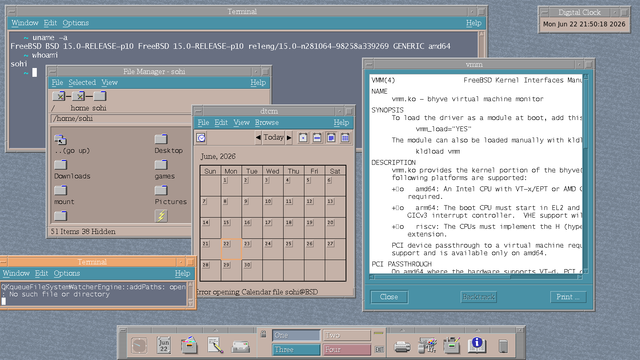Click '51 Items 38 Hidden' status text

[83, 231]
